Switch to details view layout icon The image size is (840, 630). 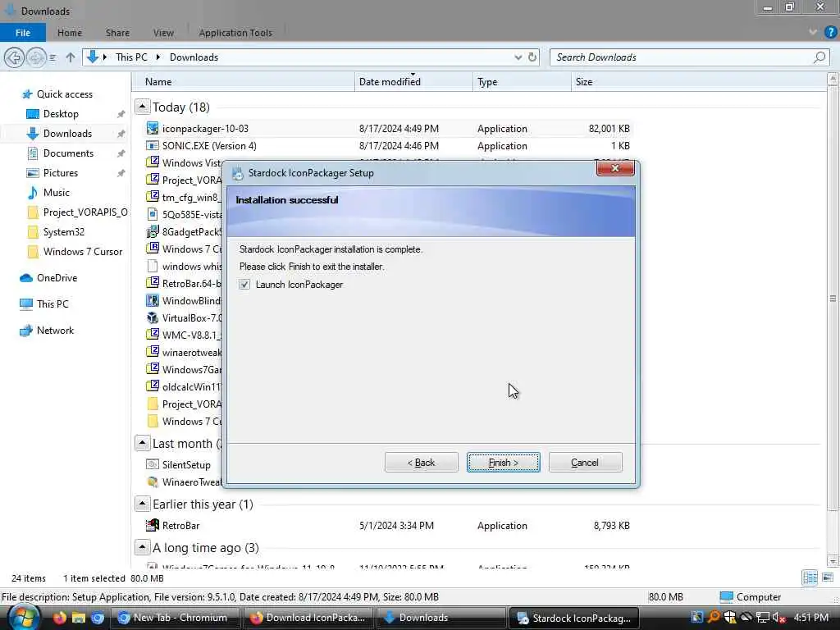tap(810, 577)
